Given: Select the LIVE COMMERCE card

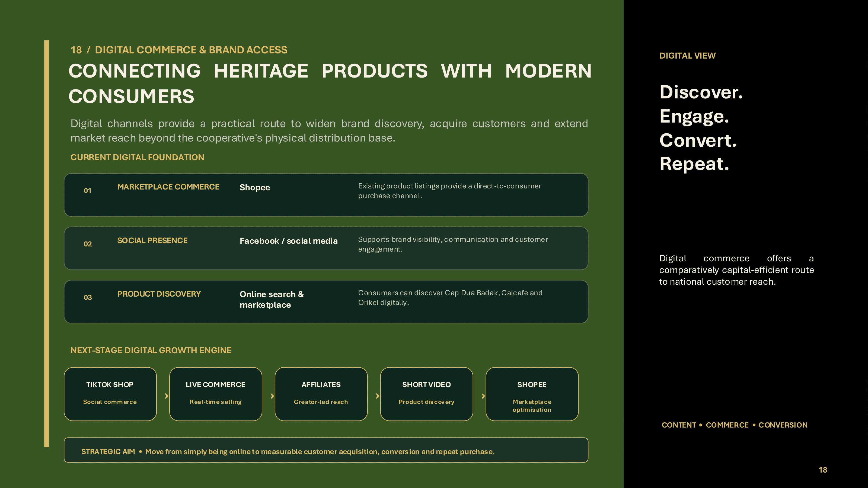Looking at the screenshot, I should pyautogui.click(x=216, y=394).
